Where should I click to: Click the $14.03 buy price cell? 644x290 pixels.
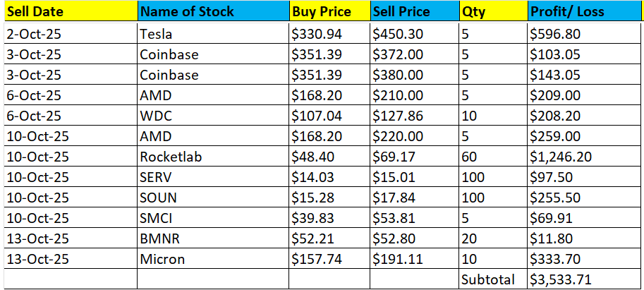coord(329,177)
